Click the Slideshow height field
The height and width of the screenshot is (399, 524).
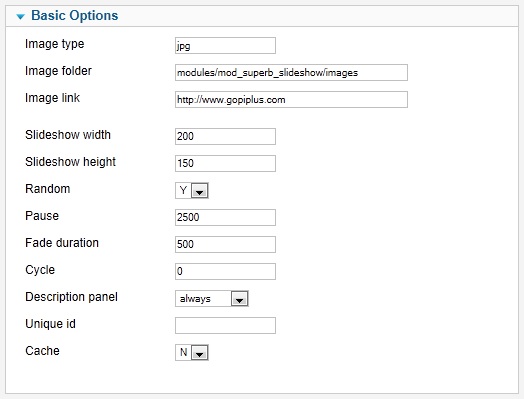click(x=225, y=163)
